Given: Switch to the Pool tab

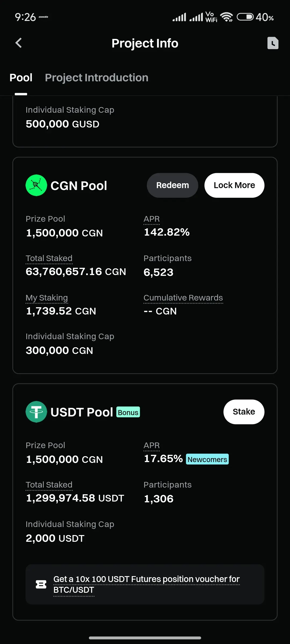Looking at the screenshot, I should 21,78.
